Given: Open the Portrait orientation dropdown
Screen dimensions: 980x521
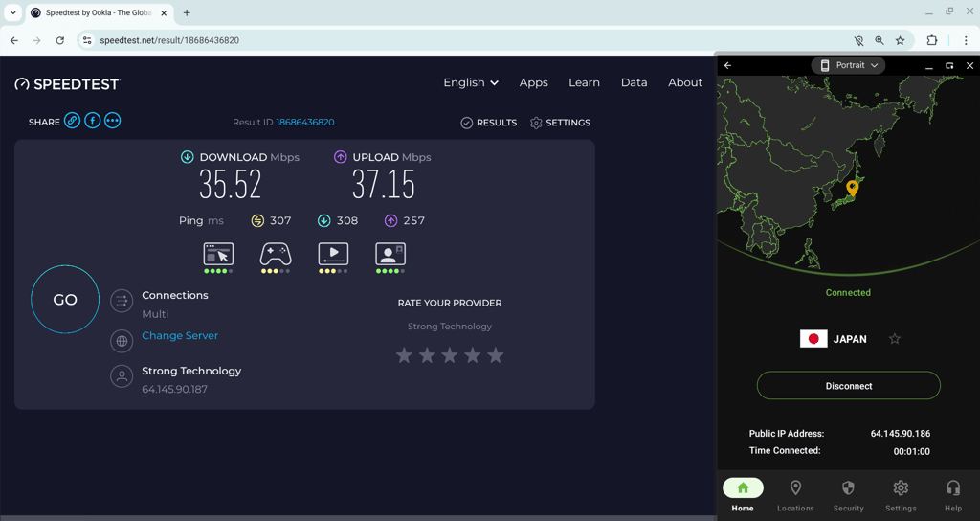Looking at the screenshot, I should 849,65.
